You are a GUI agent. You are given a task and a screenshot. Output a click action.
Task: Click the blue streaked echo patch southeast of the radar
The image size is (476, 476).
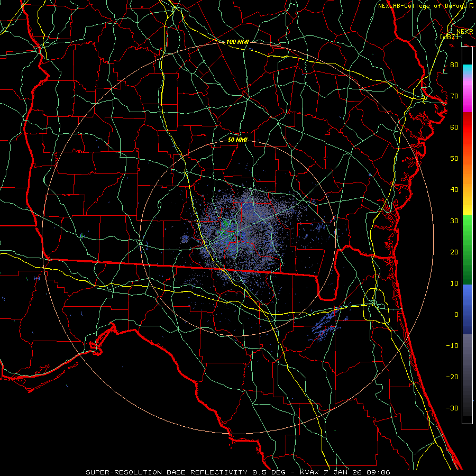click(325, 324)
